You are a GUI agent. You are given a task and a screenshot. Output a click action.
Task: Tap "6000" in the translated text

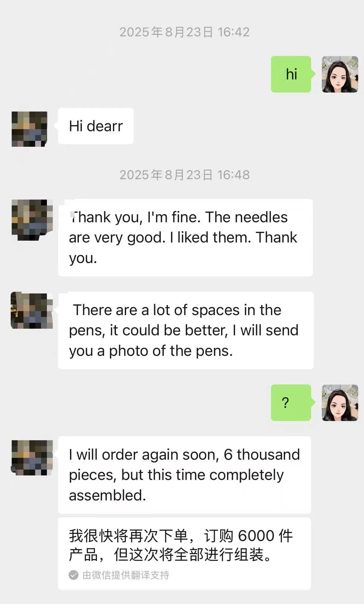click(x=256, y=536)
